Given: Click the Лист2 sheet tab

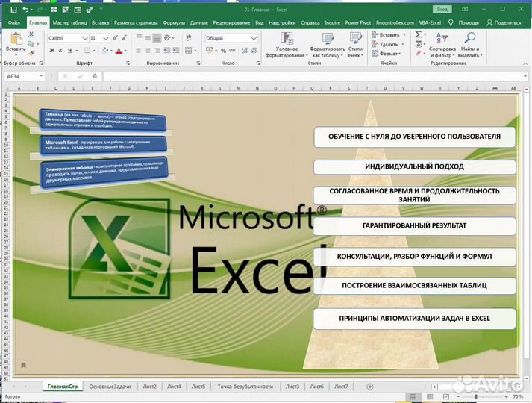Looking at the screenshot, I should click(x=150, y=387).
